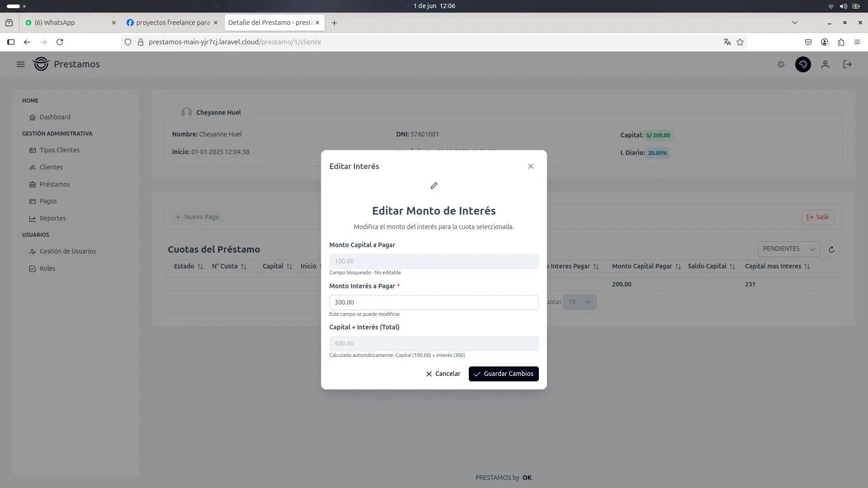Close the Editar Interés dialog with X
Screen dimensions: 868x488
tap(531, 166)
